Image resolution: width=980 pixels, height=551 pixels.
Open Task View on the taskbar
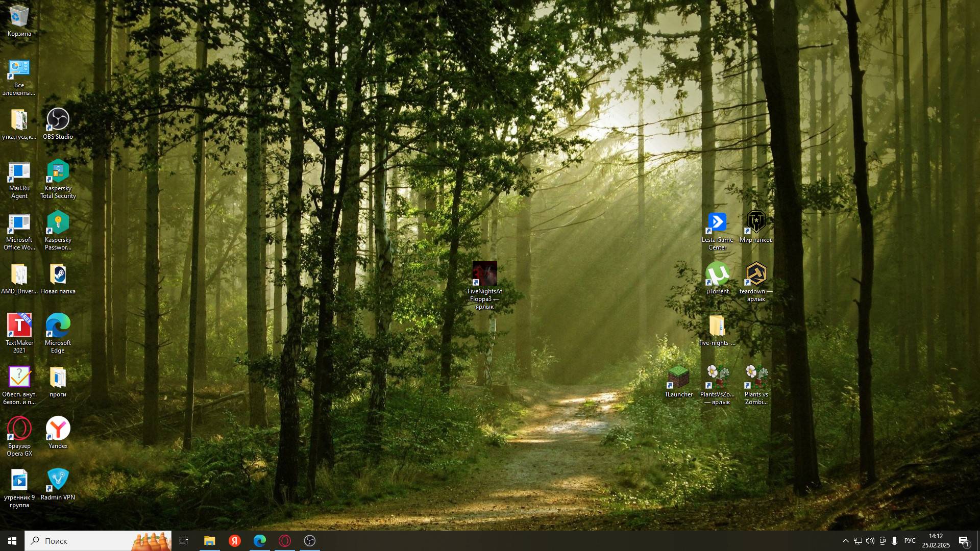coord(184,541)
